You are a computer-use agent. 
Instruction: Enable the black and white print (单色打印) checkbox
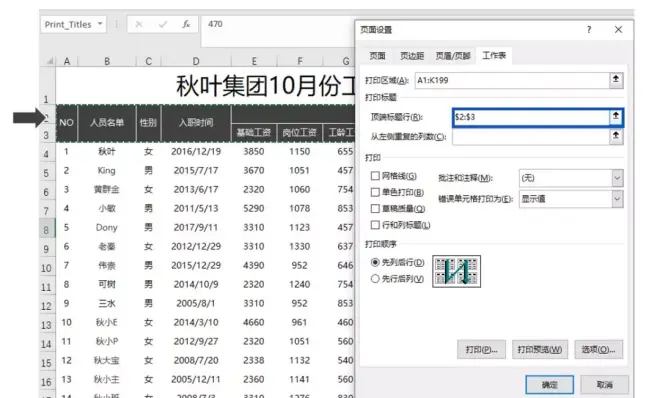pyautogui.click(x=375, y=192)
